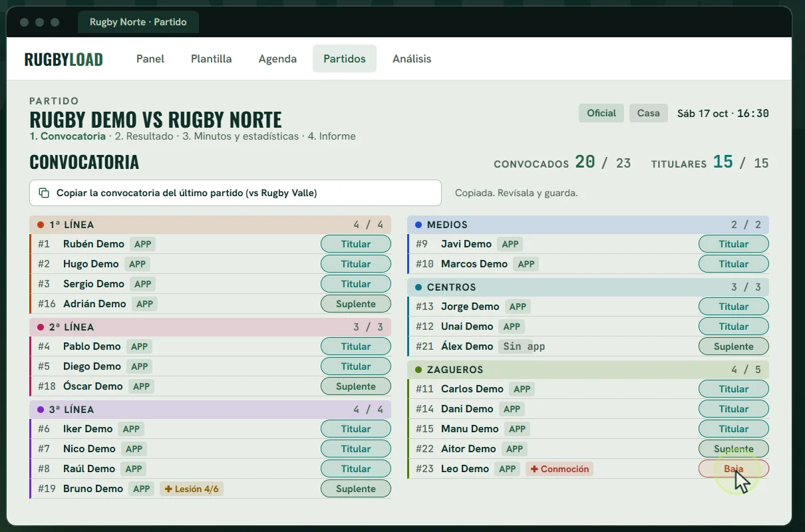
Task: Click the Lesión 4/6 tag on Bruno Demo
Action: (x=192, y=489)
